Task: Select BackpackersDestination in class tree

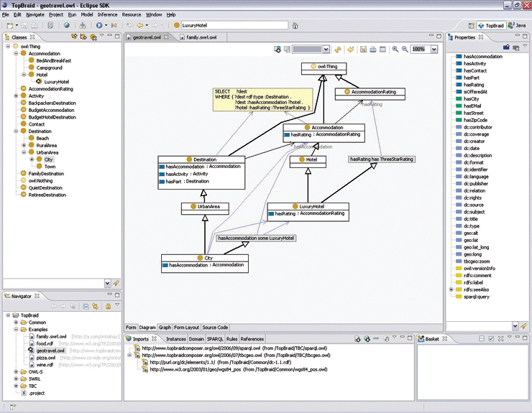Action: point(52,103)
